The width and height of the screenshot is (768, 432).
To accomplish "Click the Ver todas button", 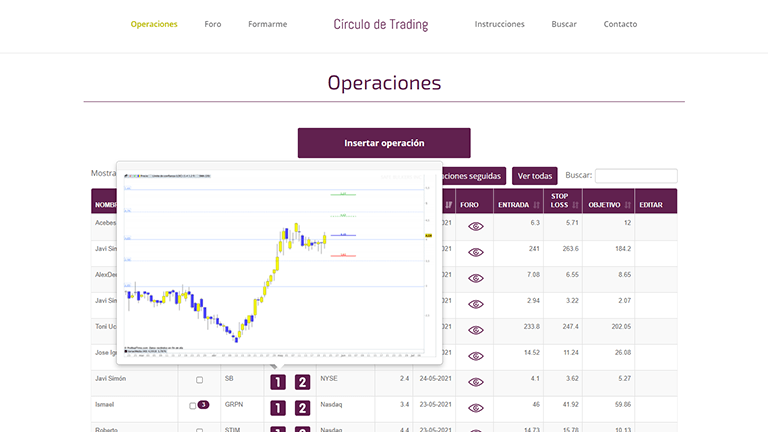I will click(535, 176).
